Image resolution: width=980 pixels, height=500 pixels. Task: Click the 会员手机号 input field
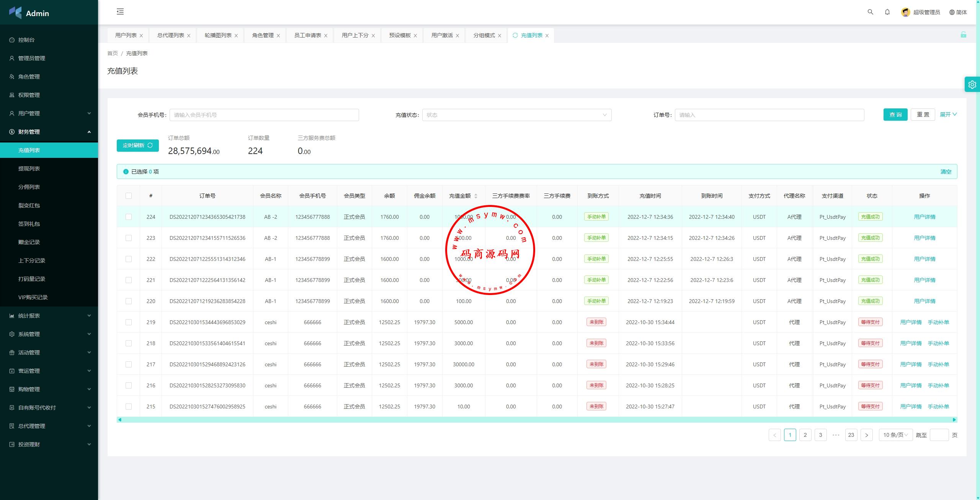[x=264, y=115]
